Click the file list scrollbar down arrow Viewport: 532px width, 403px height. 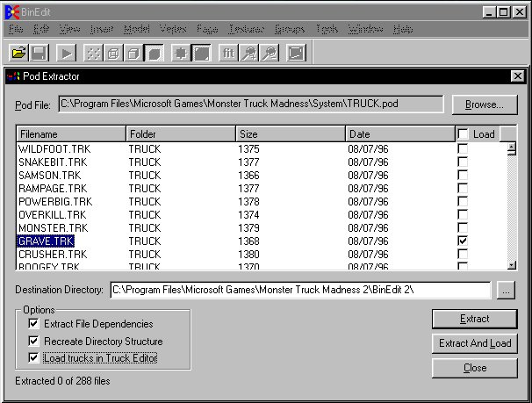pos(512,265)
